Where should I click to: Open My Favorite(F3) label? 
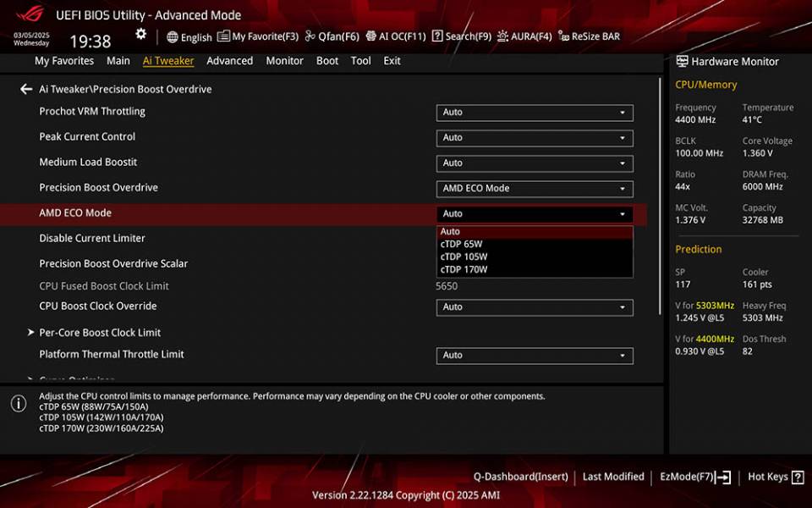(x=265, y=36)
